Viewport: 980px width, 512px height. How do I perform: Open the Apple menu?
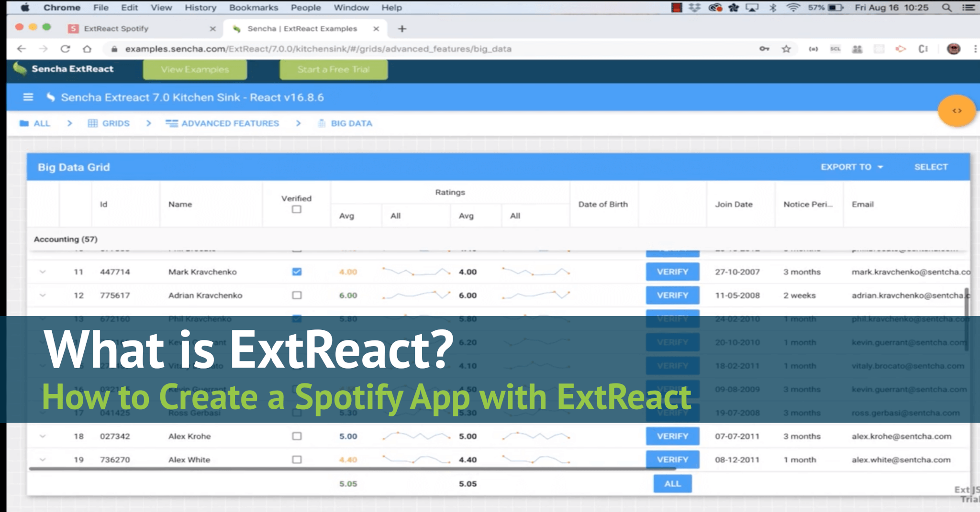click(25, 7)
